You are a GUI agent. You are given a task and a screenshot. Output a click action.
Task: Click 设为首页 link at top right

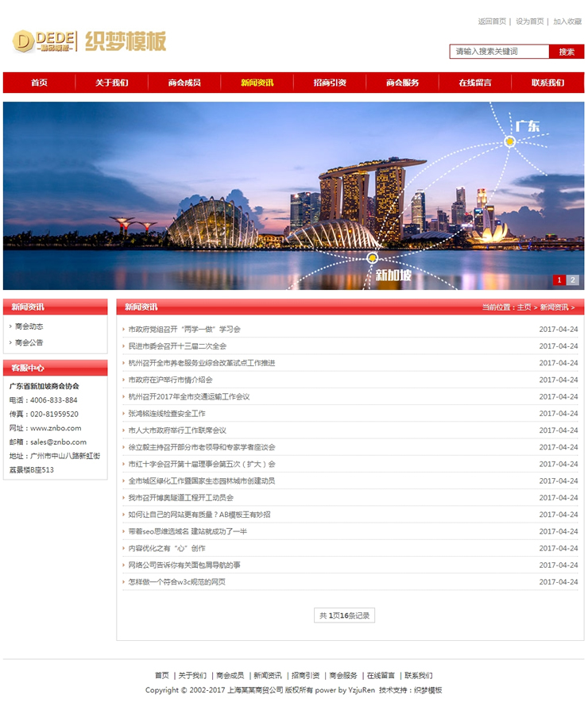(x=530, y=21)
